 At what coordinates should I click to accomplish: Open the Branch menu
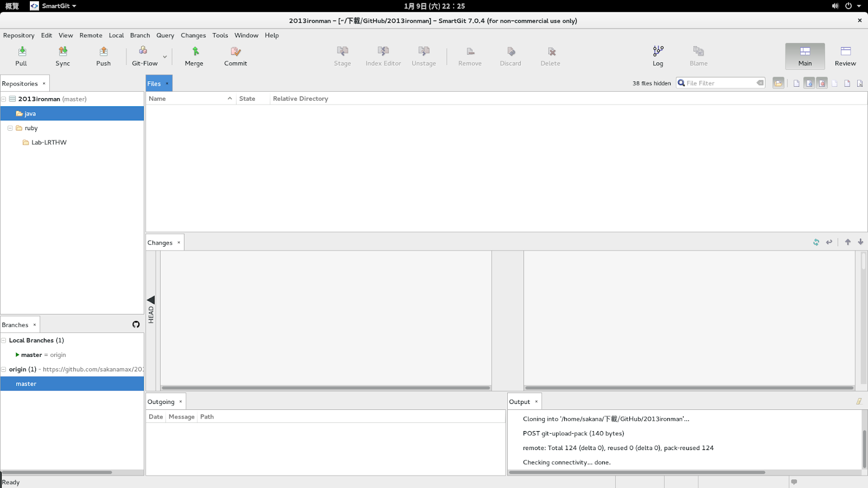pos(140,35)
